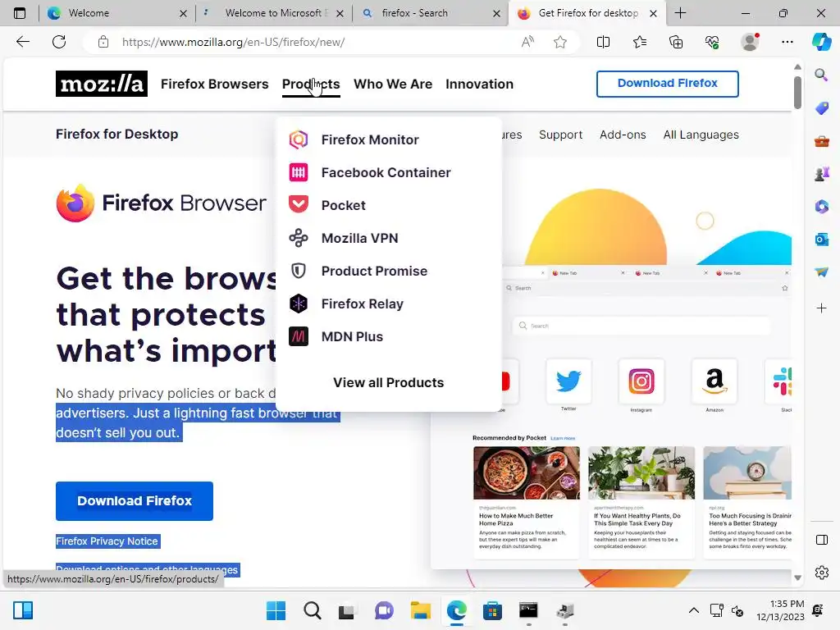840x630 pixels.
Task: Open Edge Settings and more menu
Action: (787, 42)
